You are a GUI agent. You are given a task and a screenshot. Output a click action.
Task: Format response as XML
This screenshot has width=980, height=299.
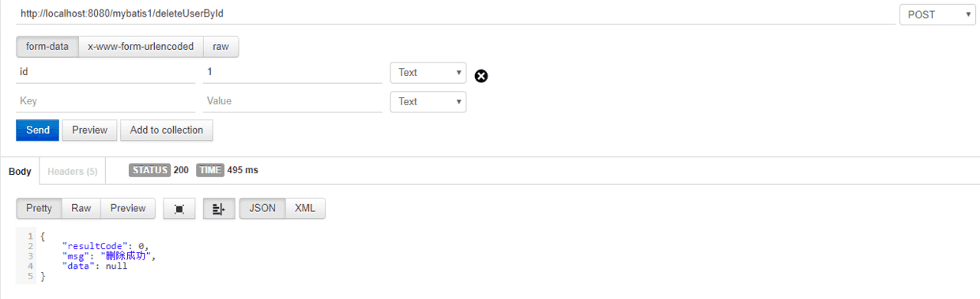[305, 208]
